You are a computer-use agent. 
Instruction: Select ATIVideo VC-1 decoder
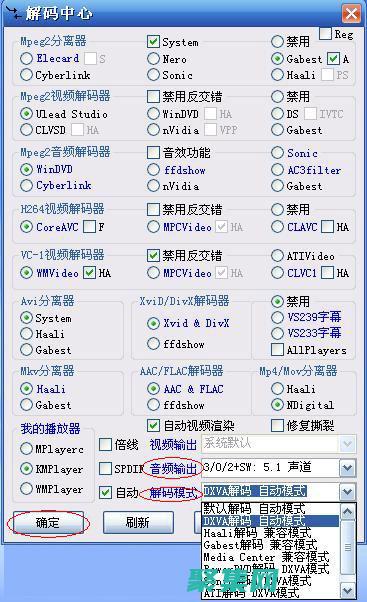pyautogui.click(x=277, y=256)
